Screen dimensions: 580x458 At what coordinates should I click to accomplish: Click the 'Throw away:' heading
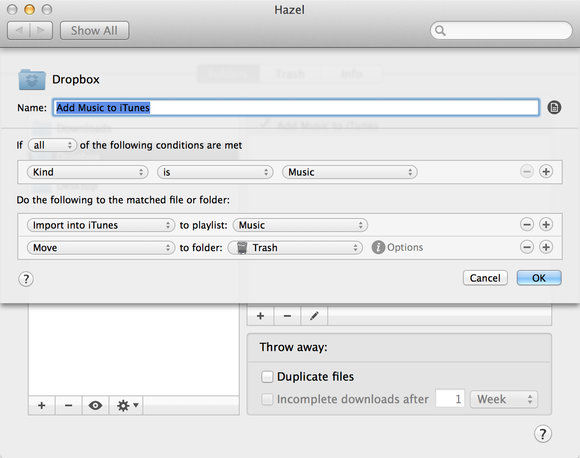coord(293,347)
